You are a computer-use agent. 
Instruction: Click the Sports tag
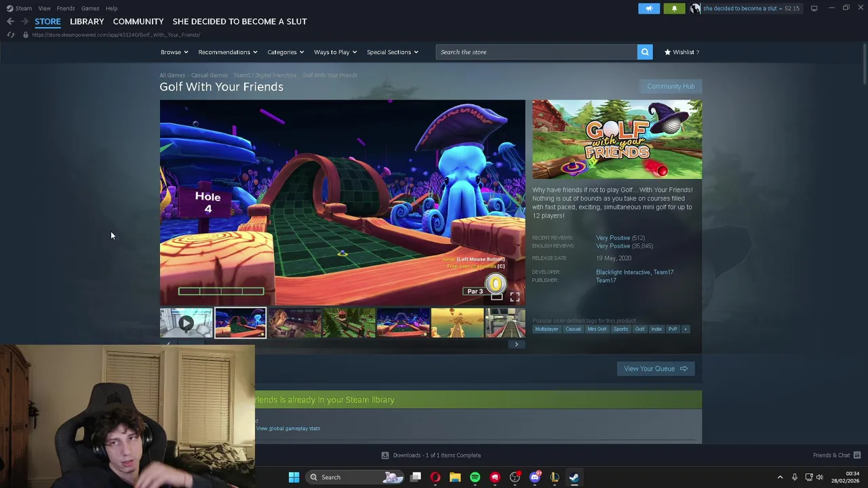(x=620, y=329)
